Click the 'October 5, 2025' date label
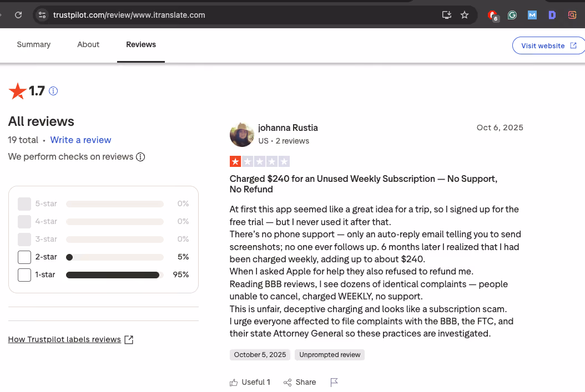Screen dimensions: 585x392 pos(260,355)
